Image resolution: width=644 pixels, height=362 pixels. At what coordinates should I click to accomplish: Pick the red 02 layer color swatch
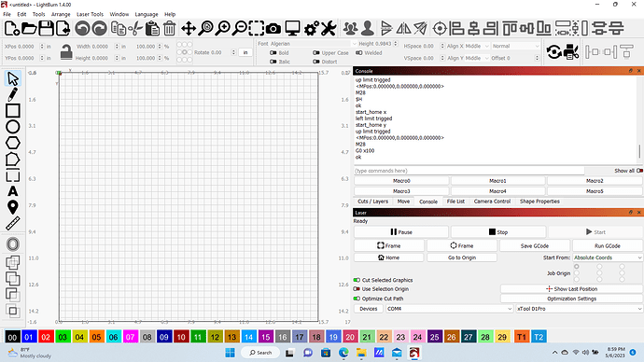[x=46, y=337]
